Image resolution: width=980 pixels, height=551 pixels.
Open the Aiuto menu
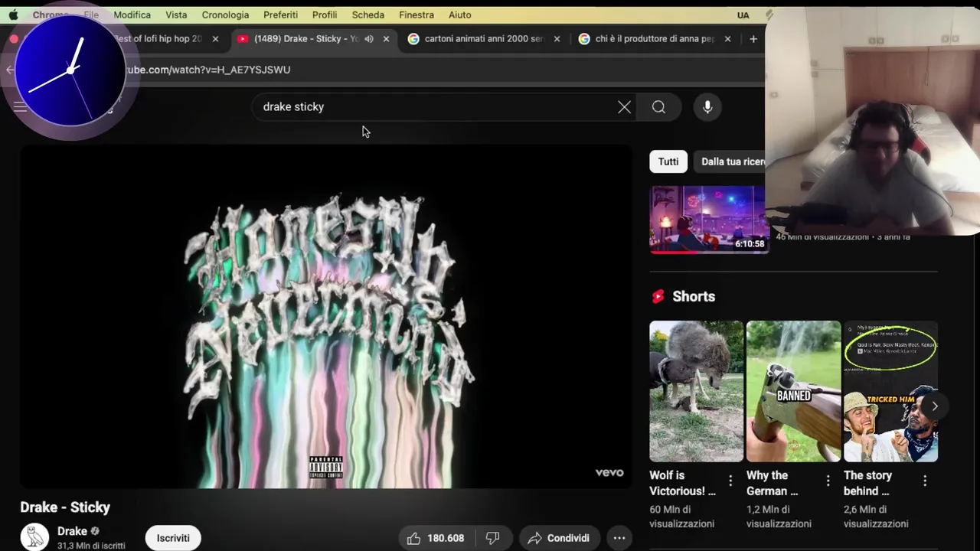460,15
